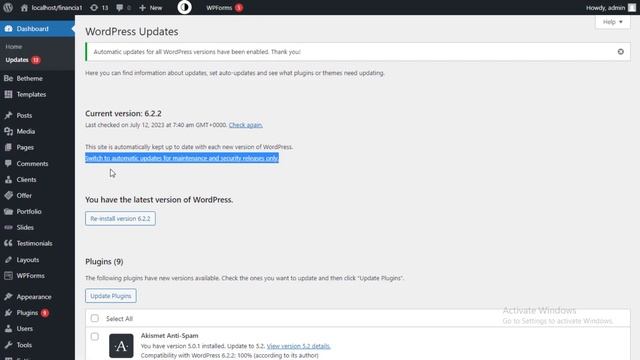Go to the Betheme menu

pos(29,78)
